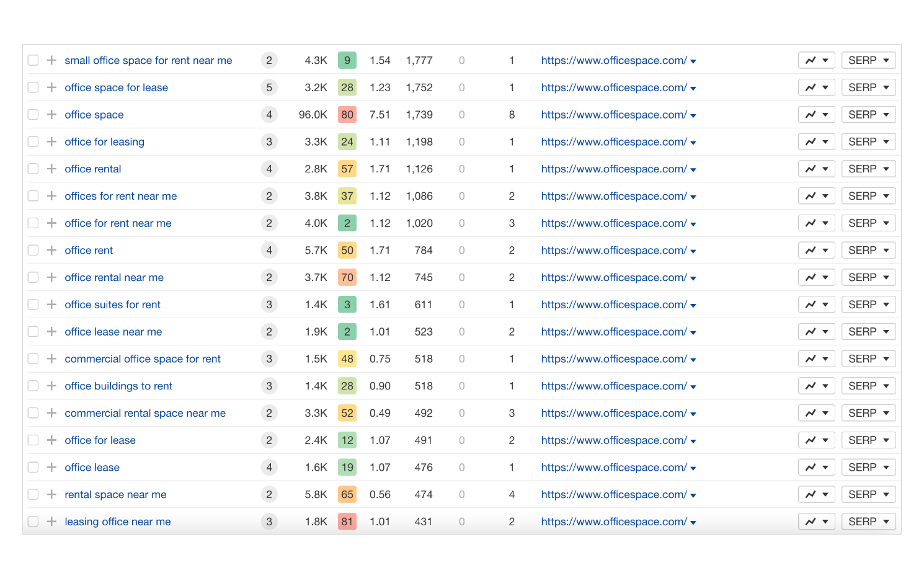Open the SERP dropdown for "office space for lease"
The width and height of the screenshot is (924, 578).
pos(868,87)
